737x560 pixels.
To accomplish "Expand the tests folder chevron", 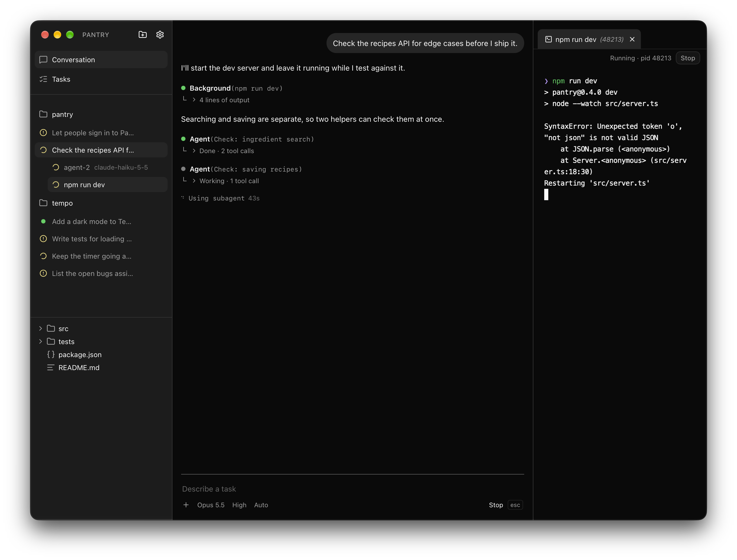I will pyautogui.click(x=40, y=342).
